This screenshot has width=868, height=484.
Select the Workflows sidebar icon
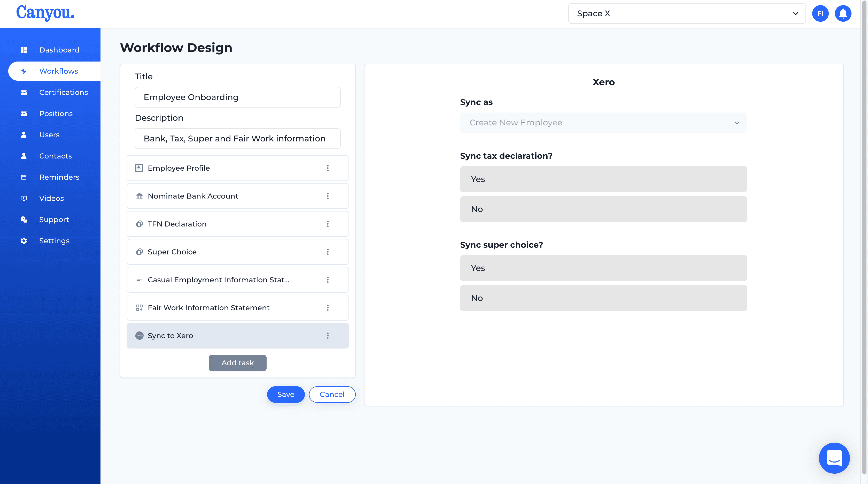pyautogui.click(x=24, y=71)
